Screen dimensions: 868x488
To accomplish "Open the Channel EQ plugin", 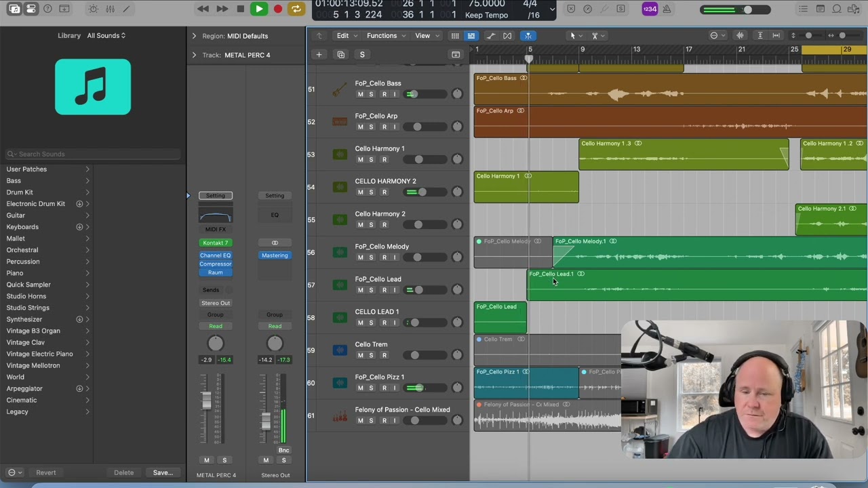I will pyautogui.click(x=215, y=256).
